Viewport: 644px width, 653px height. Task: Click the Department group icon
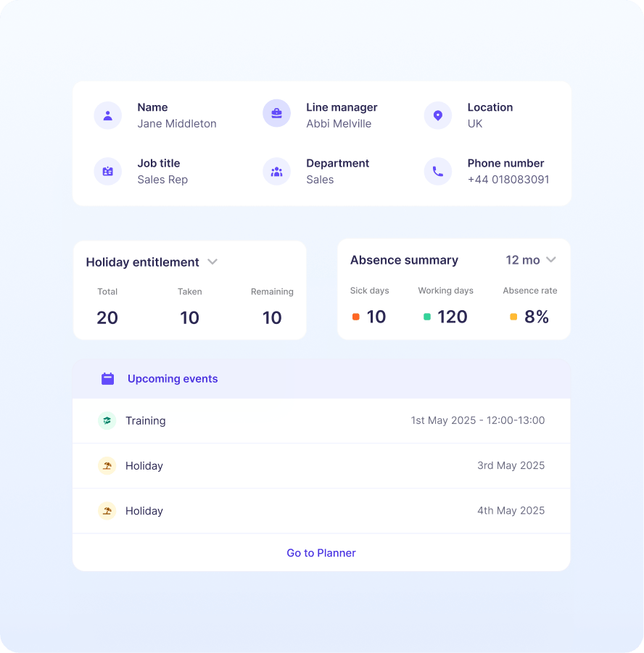(276, 172)
